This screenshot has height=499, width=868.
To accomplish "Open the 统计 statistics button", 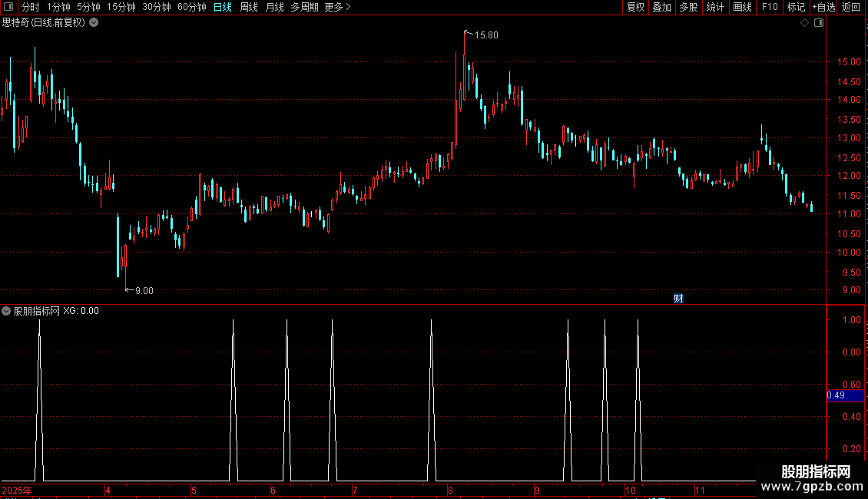I will (715, 7).
